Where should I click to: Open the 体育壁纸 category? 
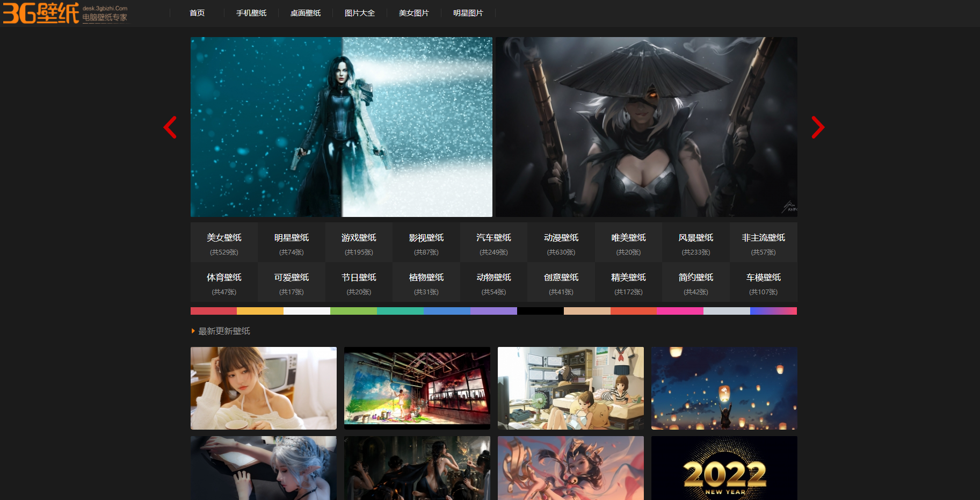(224, 282)
